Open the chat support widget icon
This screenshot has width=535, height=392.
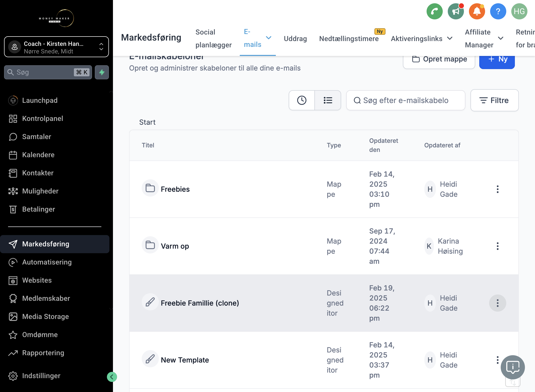513,367
